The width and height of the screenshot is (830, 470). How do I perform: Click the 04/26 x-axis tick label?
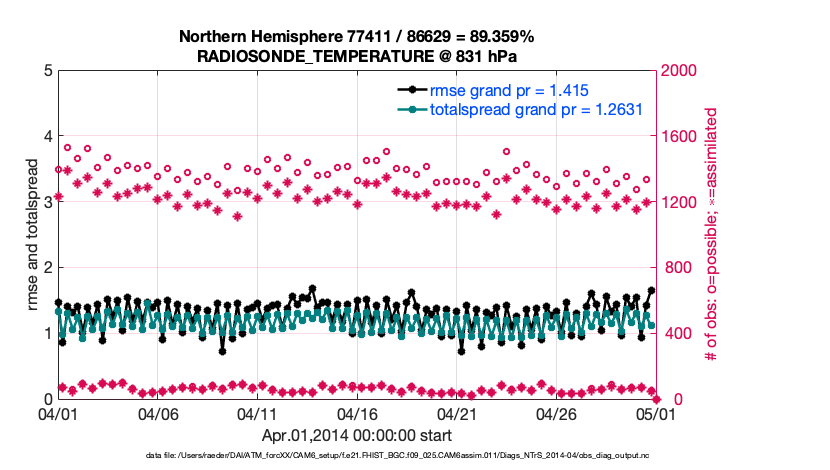[x=555, y=414]
